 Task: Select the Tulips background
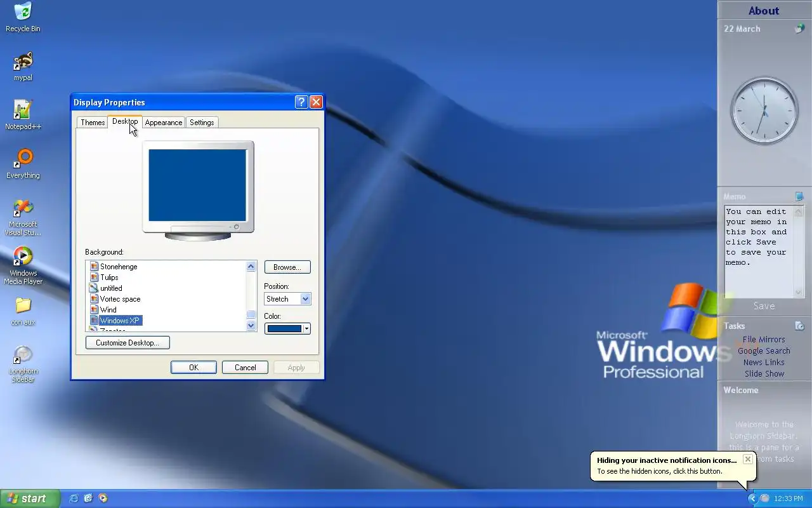tap(108, 277)
